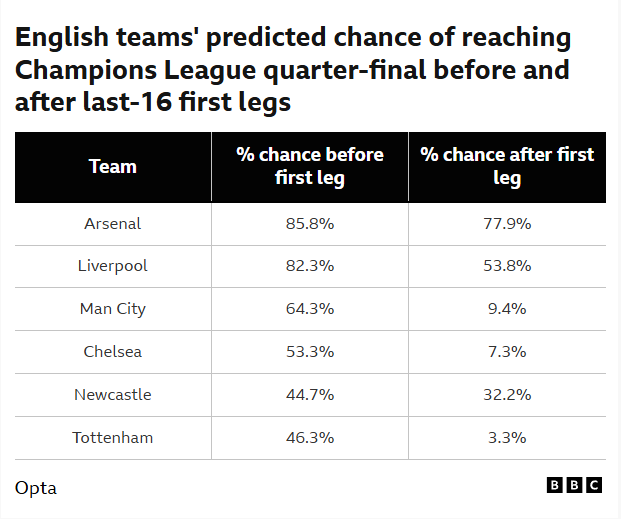
Task: Click the Opta source label
Action: pos(36,488)
